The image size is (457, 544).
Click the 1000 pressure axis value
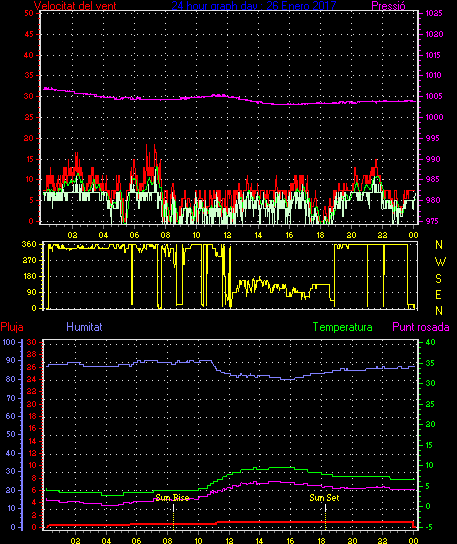click(434, 117)
